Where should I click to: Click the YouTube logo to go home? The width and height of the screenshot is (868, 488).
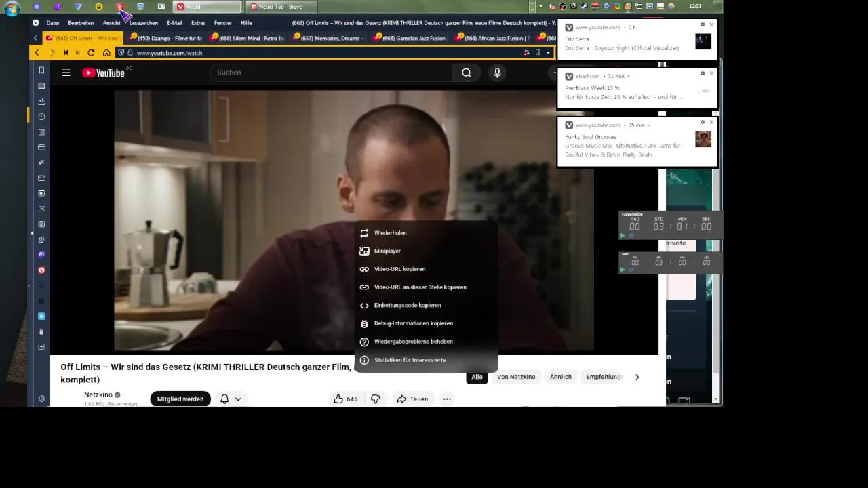104,73
